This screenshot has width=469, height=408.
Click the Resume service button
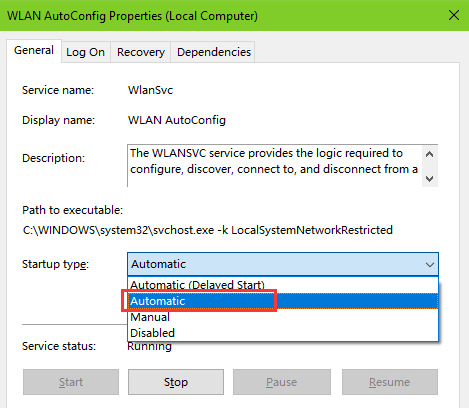(390, 382)
